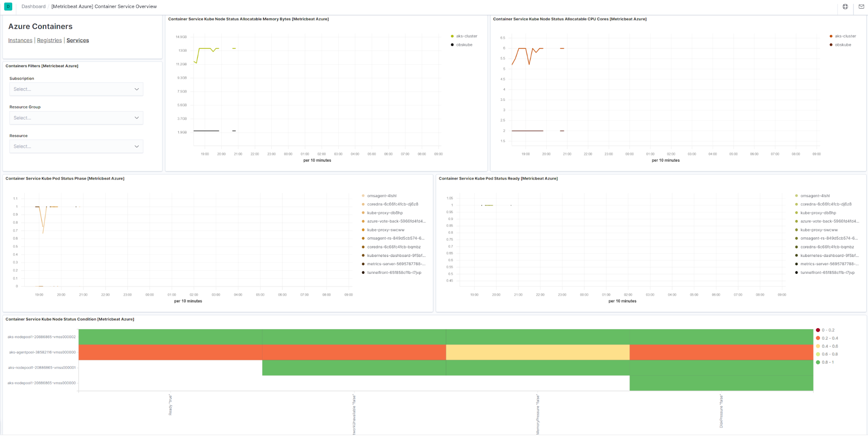Expand the Subscription select dropdown

[76, 89]
